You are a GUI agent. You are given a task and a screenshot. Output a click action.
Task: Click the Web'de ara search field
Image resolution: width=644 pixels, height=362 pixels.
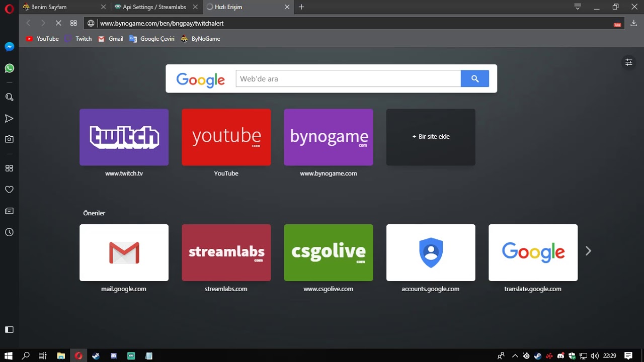[348, 78]
